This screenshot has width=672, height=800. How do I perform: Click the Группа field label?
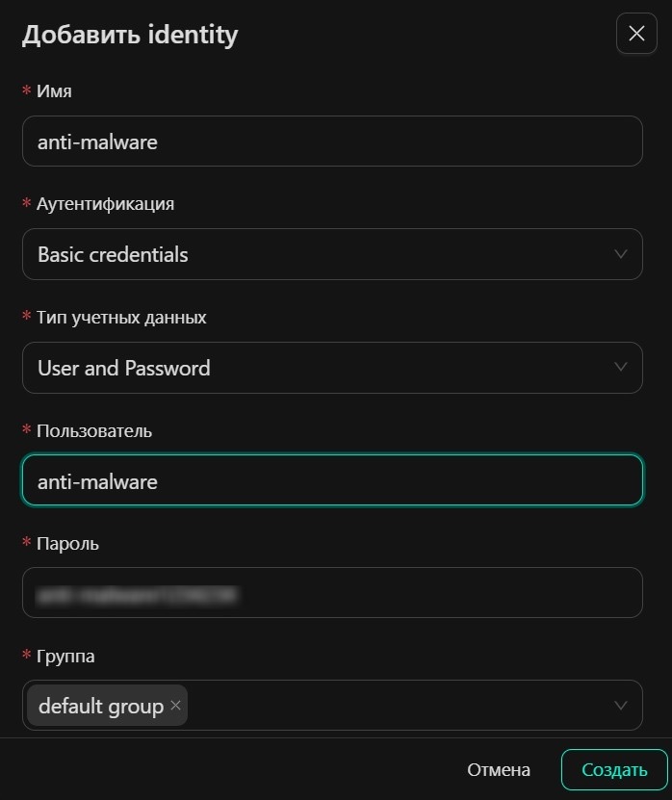(x=65, y=656)
